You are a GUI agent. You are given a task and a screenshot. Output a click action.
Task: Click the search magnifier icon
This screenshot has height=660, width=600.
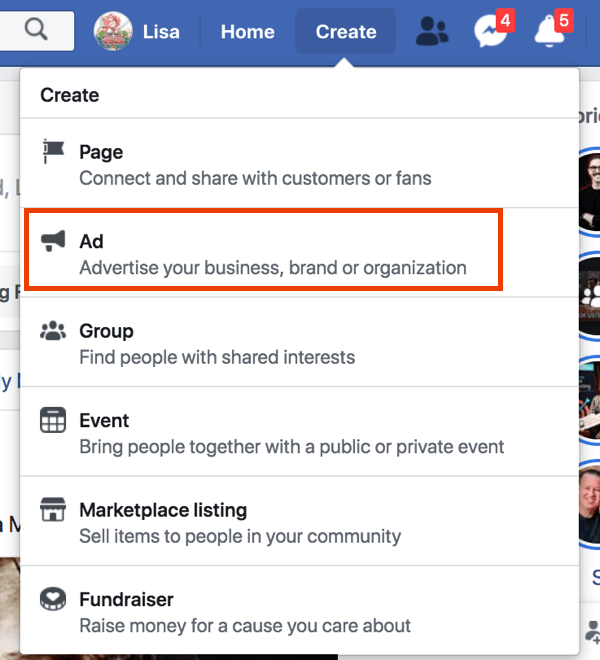(x=36, y=30)
